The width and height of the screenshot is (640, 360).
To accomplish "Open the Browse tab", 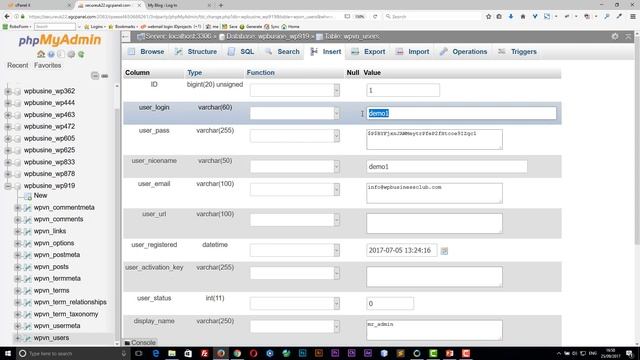I will coord(146,52).
